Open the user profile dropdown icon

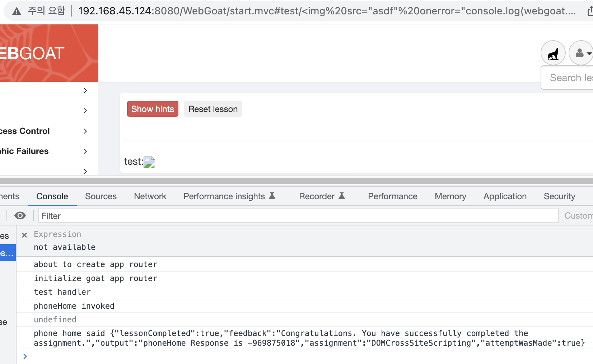(x=582, y=53)
